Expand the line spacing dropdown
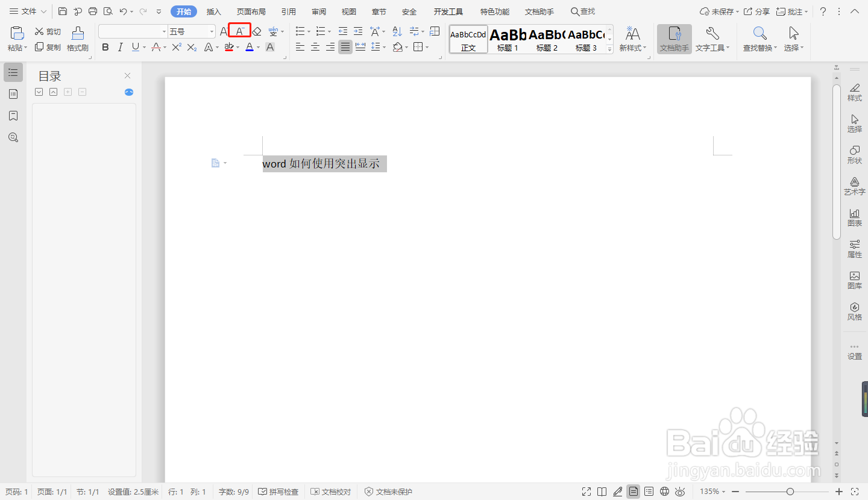Screen dimensions: 868x500 384,47
